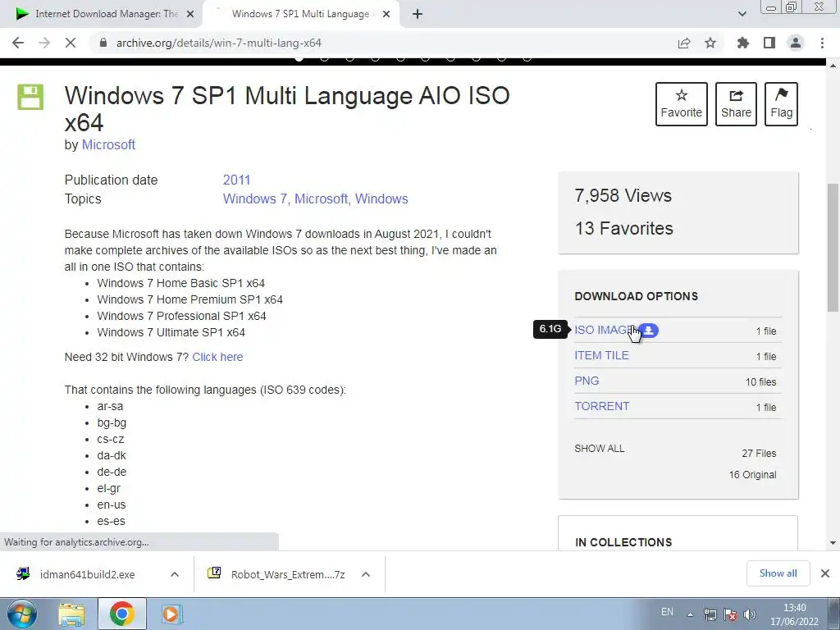Click the EN language indicator
The image size is (840, 630).
pyautogui.click(x=667, y=611)
